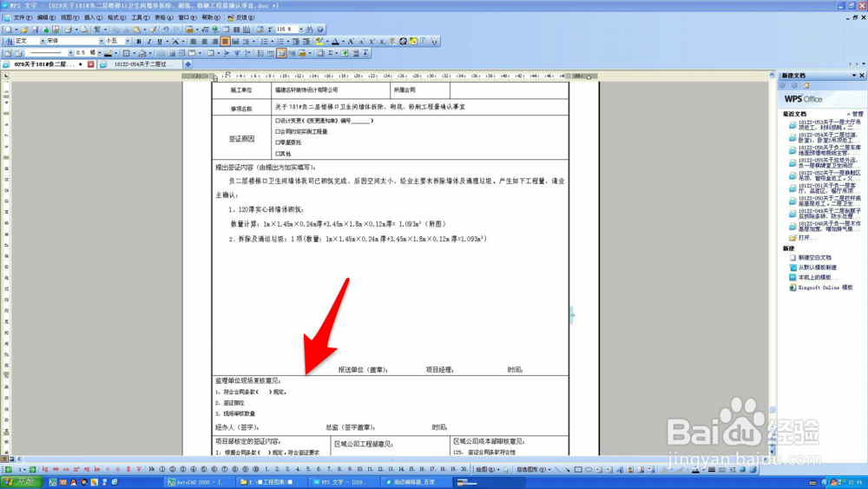Screen dimensions: 868x489
Task: Toggle Underline formatting
Action: (x=160, y=42)
